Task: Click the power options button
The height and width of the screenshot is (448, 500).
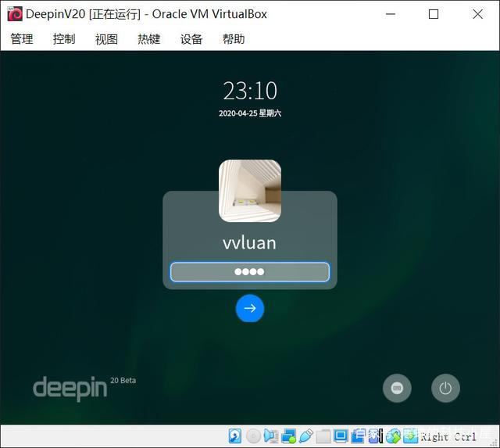Action: [x=445, y=388]
